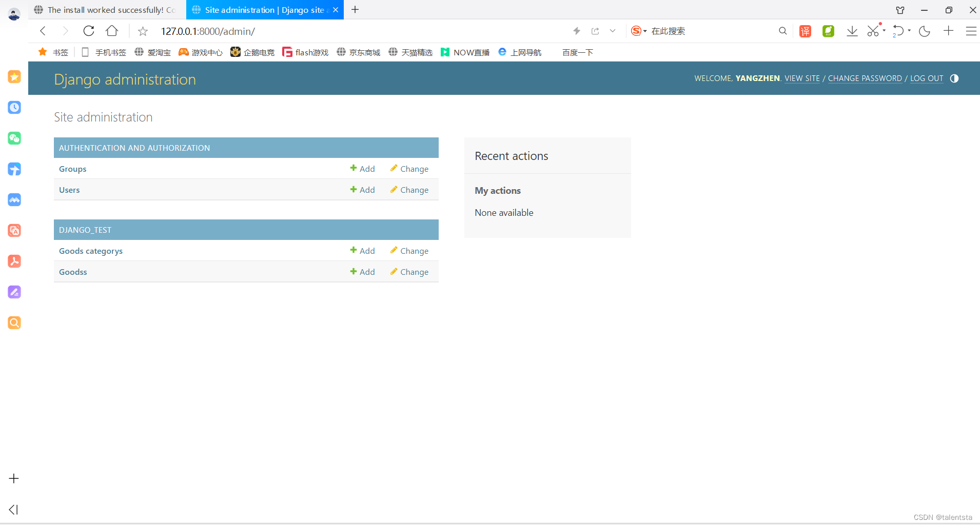Open the translate extension in the toolbar
The height and width of the screenshot is (525, 980).
(x=805, y=31)
